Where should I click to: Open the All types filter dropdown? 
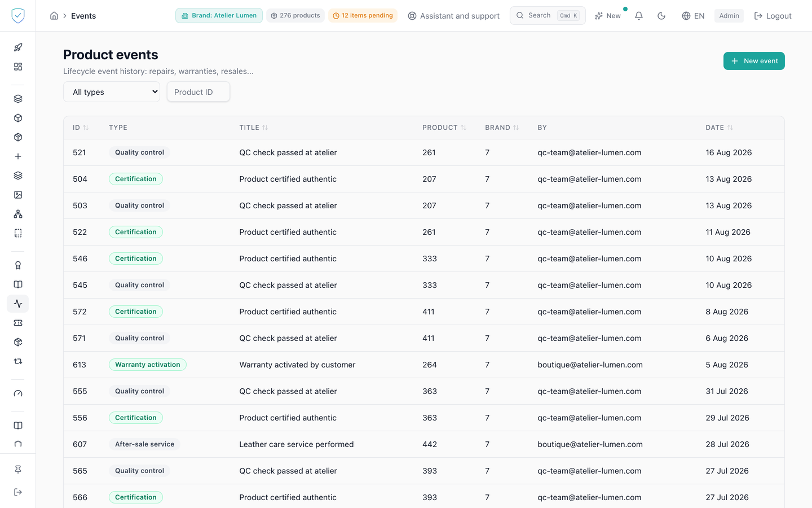coord(112,92)
